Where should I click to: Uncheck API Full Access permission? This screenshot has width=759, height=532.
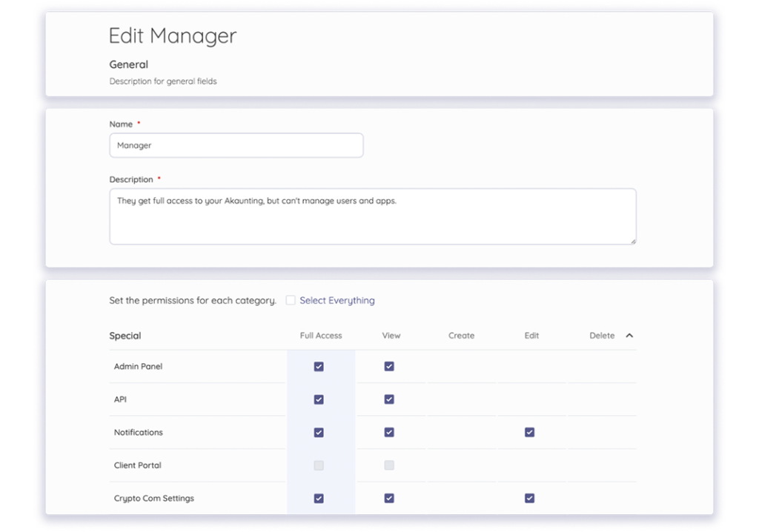point(319,399)
